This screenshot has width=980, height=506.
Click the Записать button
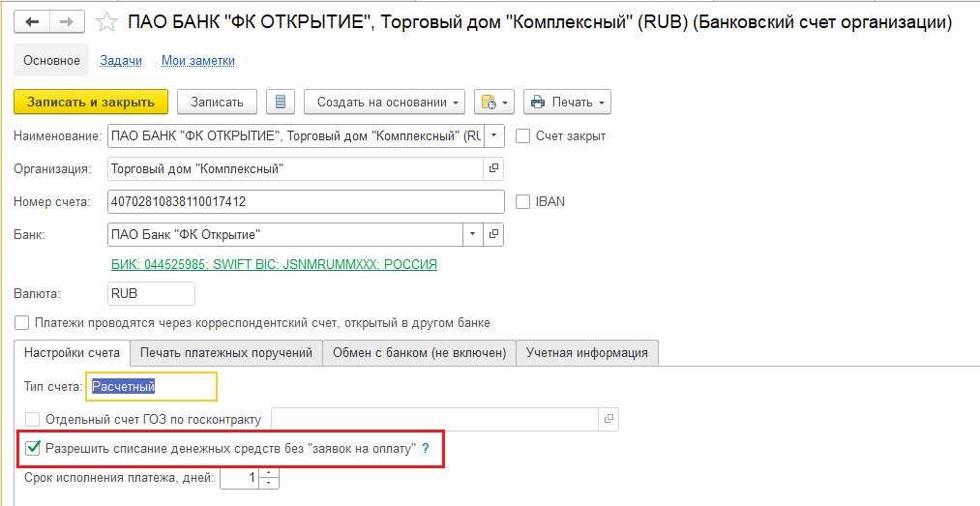click(217, 102)
